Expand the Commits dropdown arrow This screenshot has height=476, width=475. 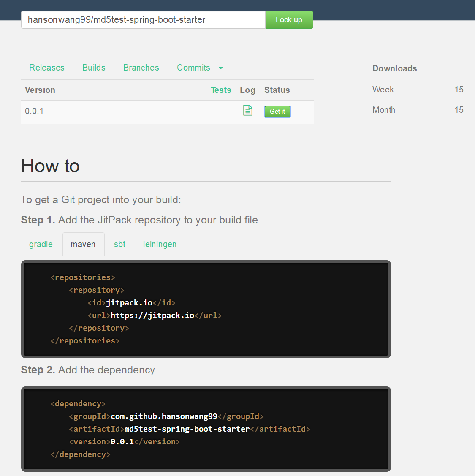coord(221,68)
